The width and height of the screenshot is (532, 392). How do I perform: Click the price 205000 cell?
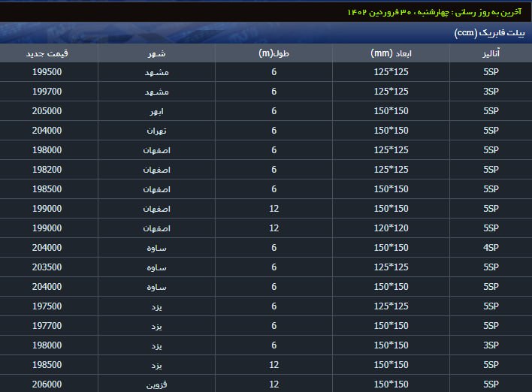point(47,111)
